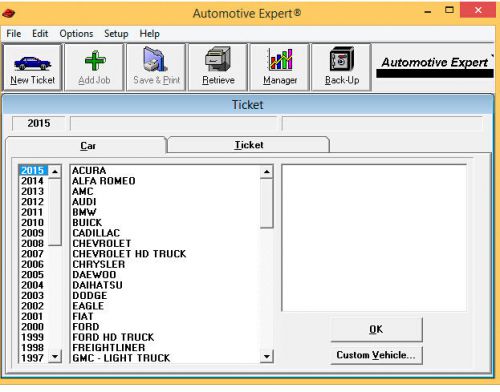Select year 1998 in the list

(x=33, y=347)
